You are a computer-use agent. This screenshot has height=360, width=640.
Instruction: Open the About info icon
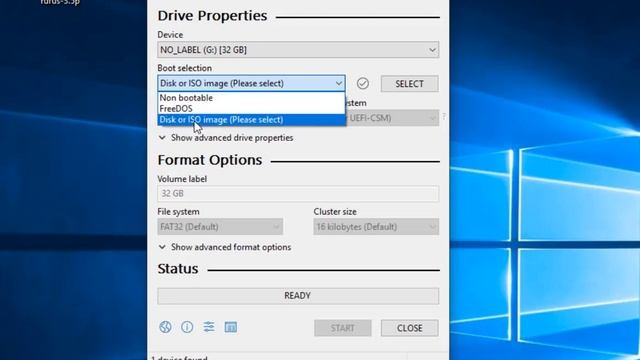coord(187,327)
